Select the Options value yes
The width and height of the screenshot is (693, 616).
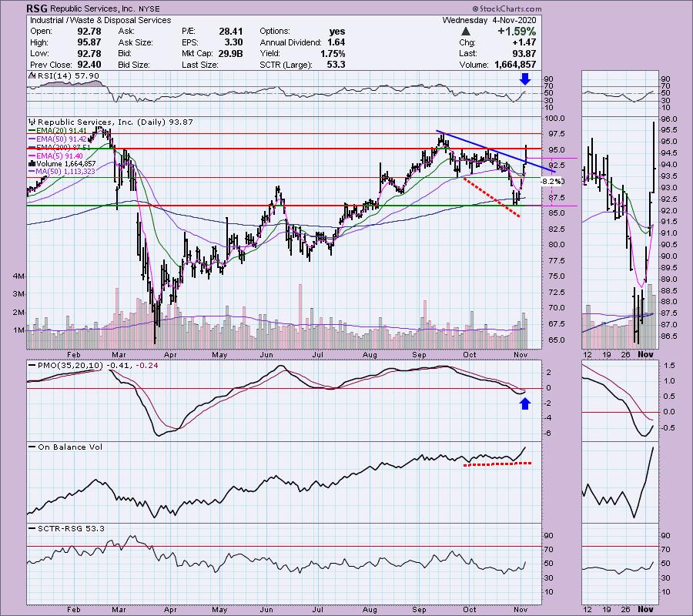337,32
